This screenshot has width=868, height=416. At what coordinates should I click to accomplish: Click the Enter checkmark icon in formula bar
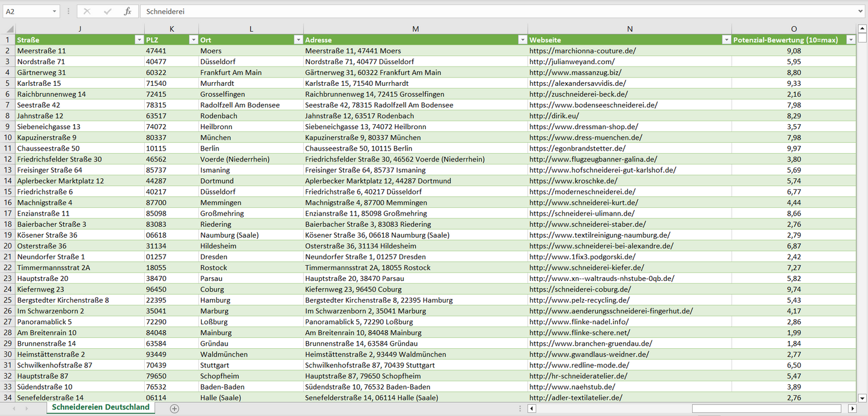(108, 11)
